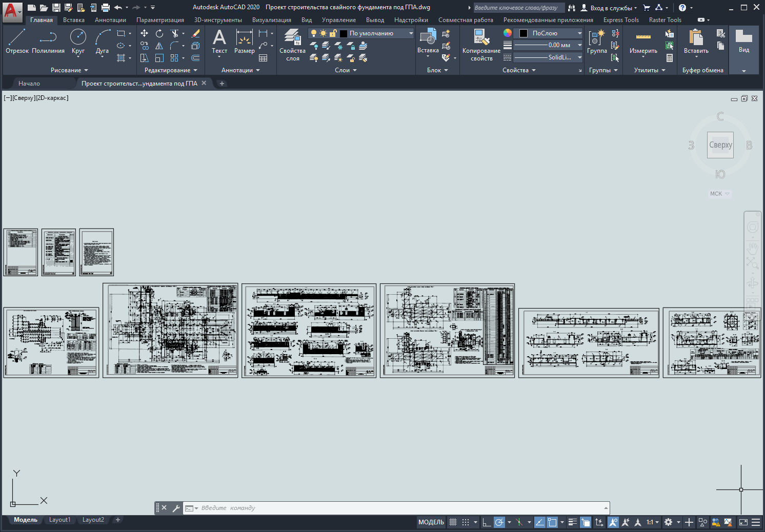Select the Отрезок line tool
The image size is (765, 532).
[x=17, y=41]
